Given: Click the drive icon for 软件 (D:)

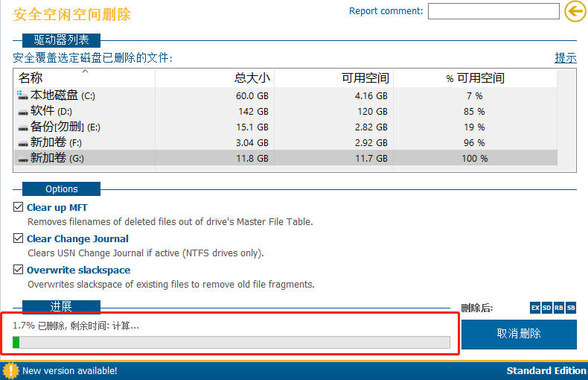Looking at the screenshot, I should pos(23,112).
